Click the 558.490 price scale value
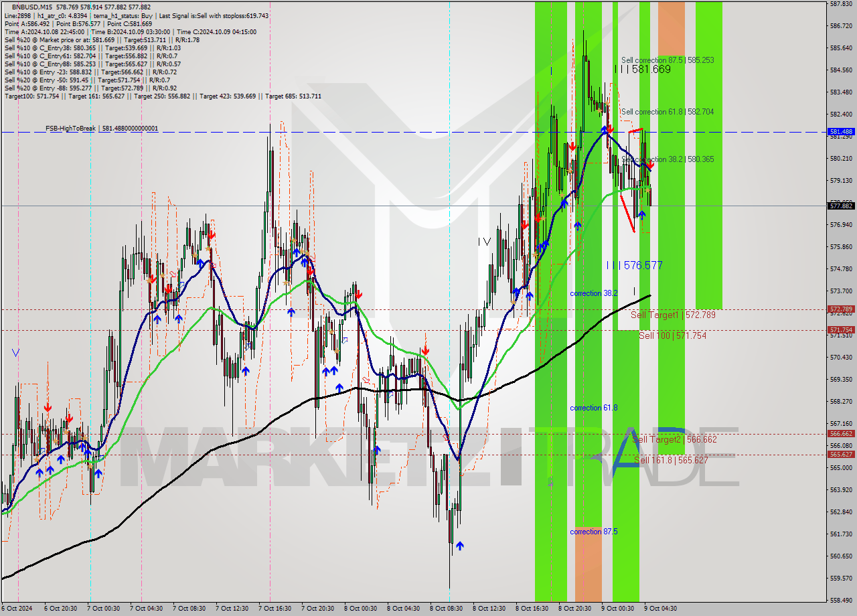 pos(841,600)
